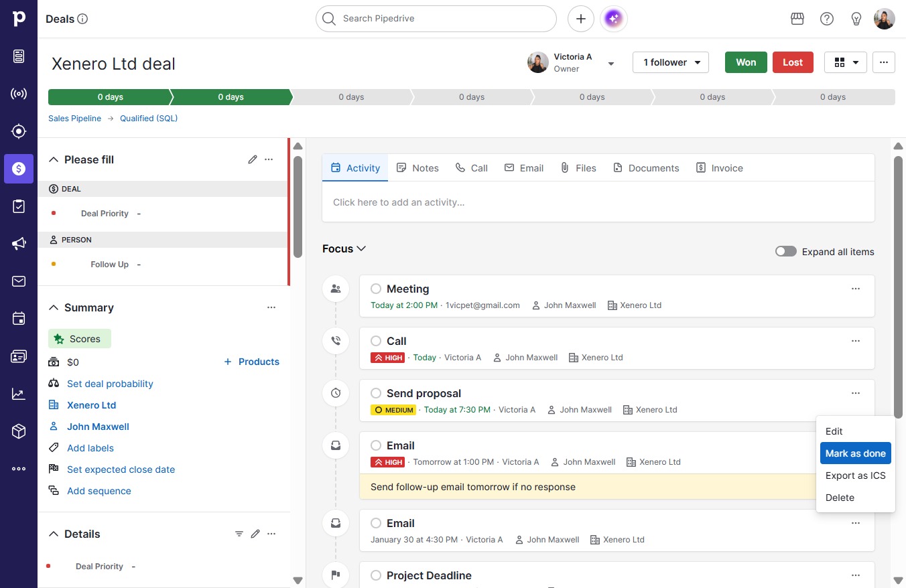906x588 pixels.
Task: Open the Marketplace store icon
Action: coord(797,19)
